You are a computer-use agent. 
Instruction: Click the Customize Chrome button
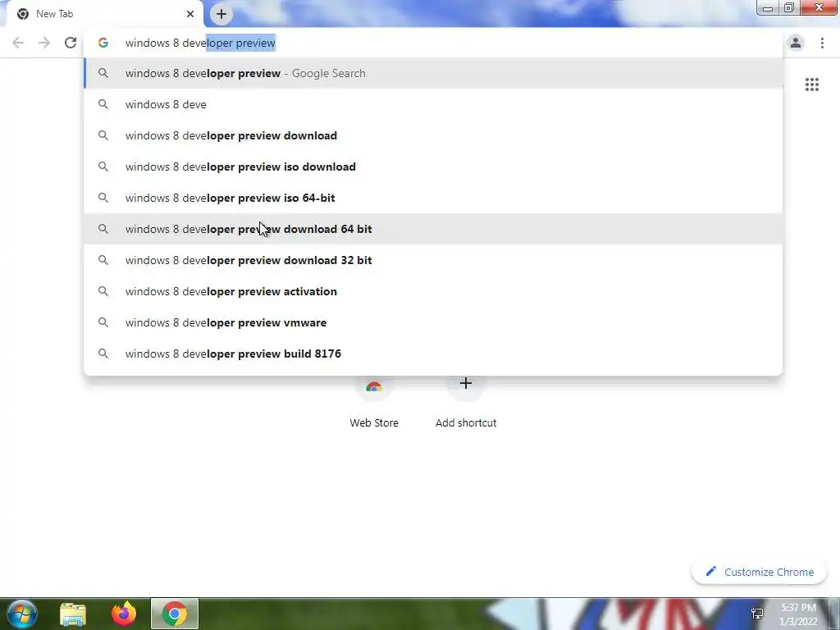point(759,572)
